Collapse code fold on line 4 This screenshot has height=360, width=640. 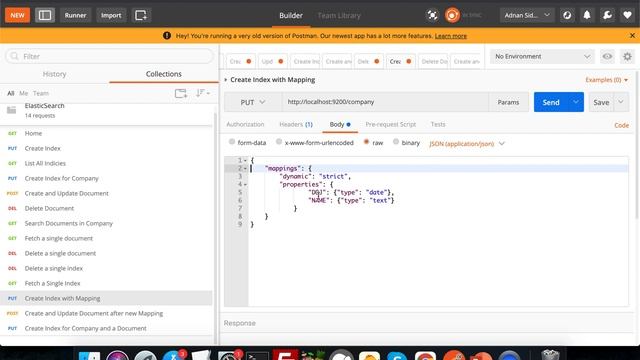[245, 184]
